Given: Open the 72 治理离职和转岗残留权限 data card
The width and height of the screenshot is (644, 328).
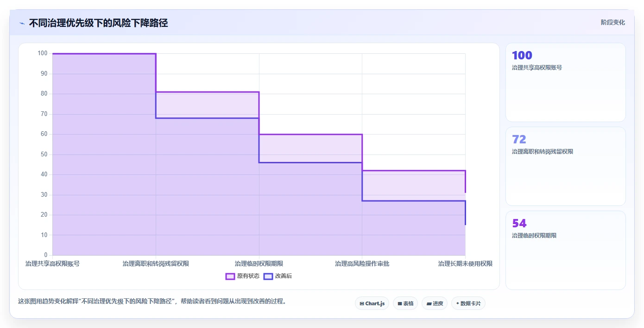Looking at the screenshot, I should 565,166.
